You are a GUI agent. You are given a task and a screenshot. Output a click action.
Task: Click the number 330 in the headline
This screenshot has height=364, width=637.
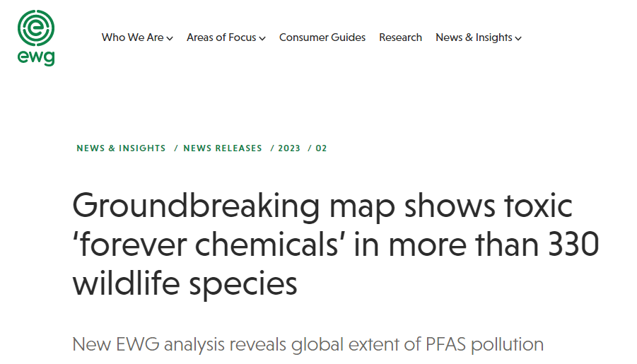[573, 245]
